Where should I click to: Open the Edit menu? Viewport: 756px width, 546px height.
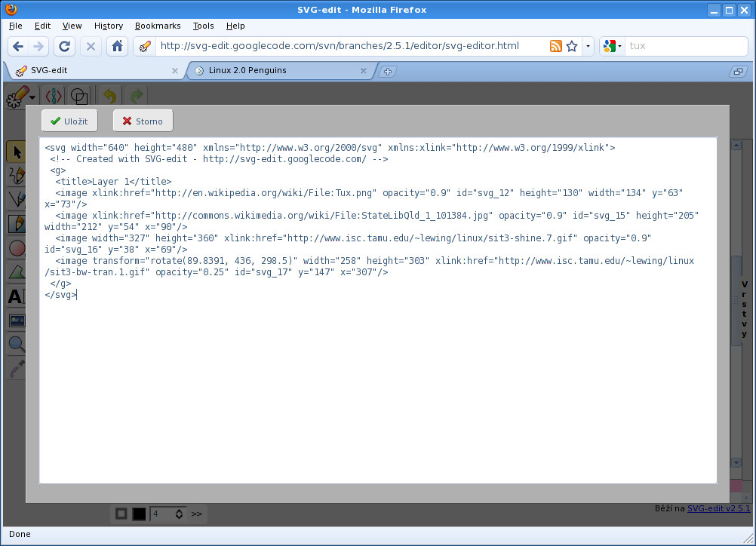tap(42, 26)
